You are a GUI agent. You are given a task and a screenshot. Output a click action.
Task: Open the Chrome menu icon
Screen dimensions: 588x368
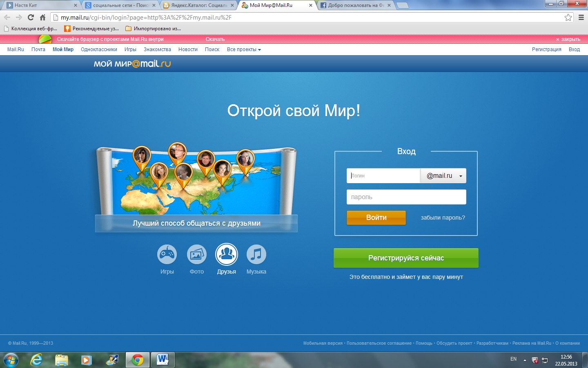581,17
